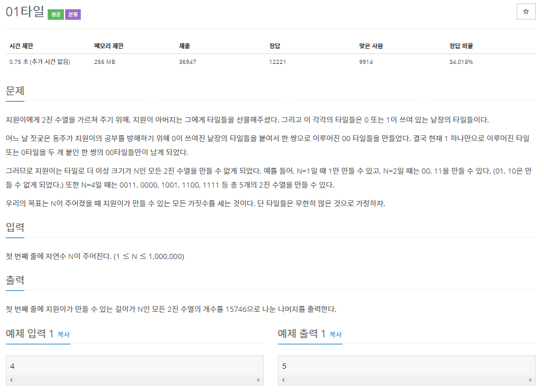Click the 메모리 제한 column header
The width and height of the screenshot is (544, 392).
click(109, 46)
